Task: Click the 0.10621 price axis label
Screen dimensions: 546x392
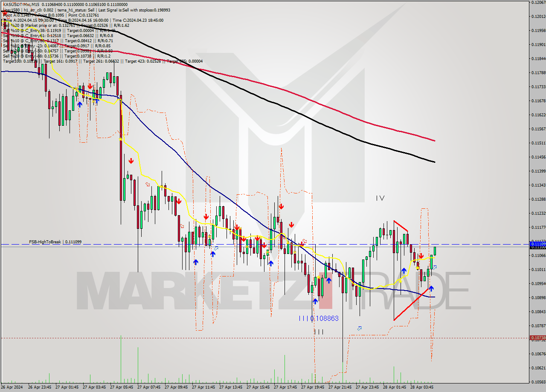Action: click(538, 368)
